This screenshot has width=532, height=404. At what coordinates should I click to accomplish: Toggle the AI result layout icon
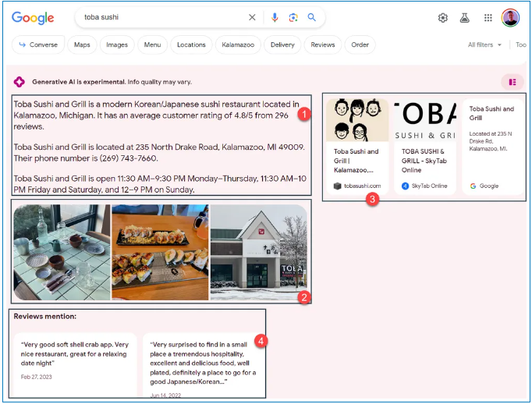[512, 82]
